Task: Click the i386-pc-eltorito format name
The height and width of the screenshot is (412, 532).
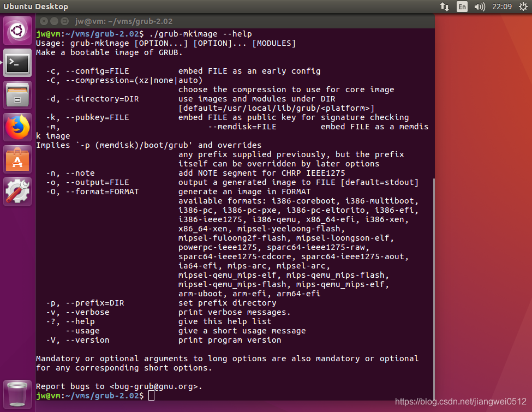Action: [325, 210]
